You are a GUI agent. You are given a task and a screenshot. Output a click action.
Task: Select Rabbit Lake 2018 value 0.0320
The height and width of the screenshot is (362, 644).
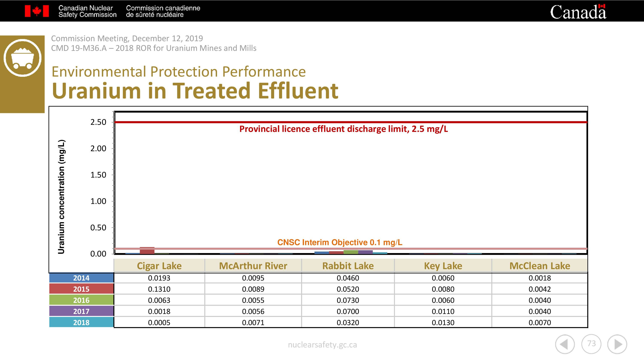[x=348, y=323]
